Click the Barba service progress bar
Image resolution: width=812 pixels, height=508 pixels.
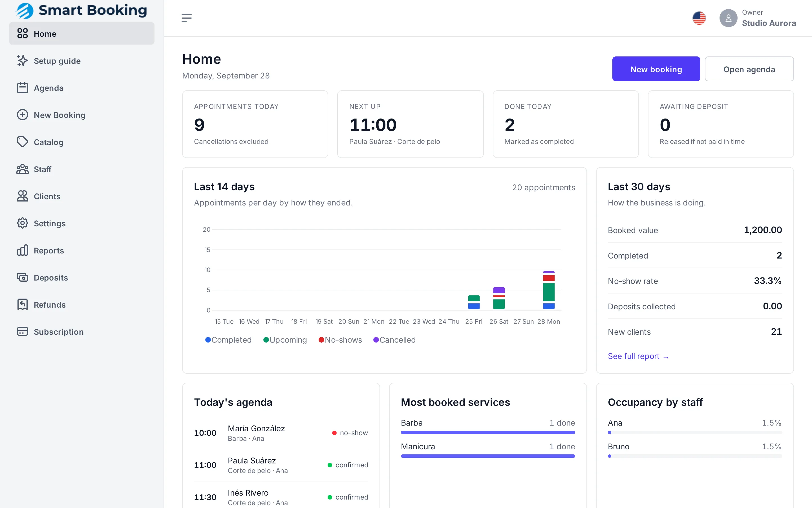point(488,432)
